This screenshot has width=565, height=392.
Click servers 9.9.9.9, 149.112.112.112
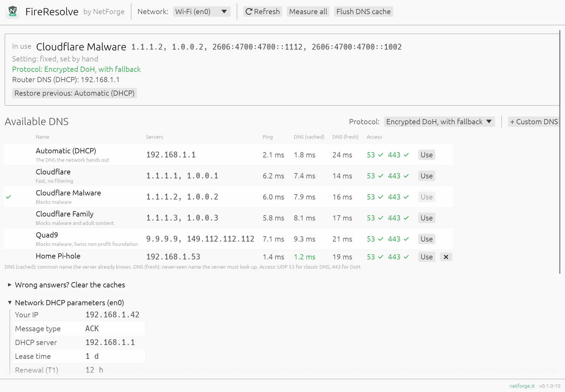(200, 239)
